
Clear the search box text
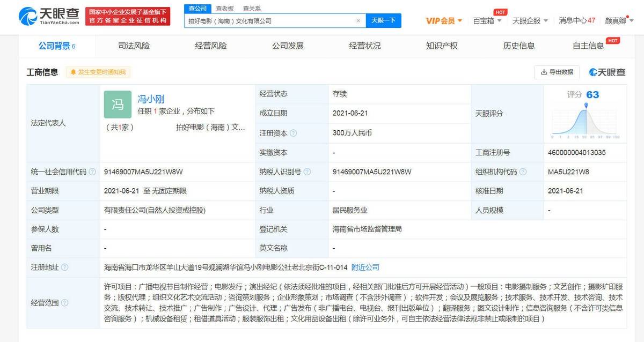358,20
